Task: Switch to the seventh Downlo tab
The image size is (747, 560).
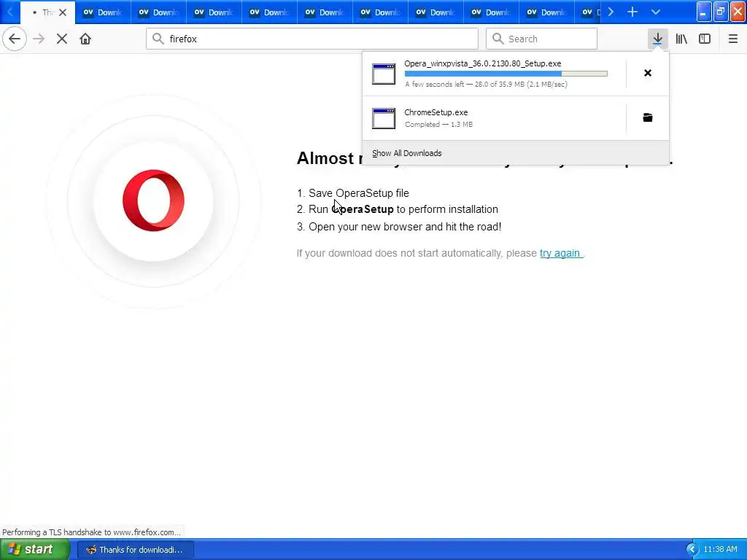Action: click(436, 12)
